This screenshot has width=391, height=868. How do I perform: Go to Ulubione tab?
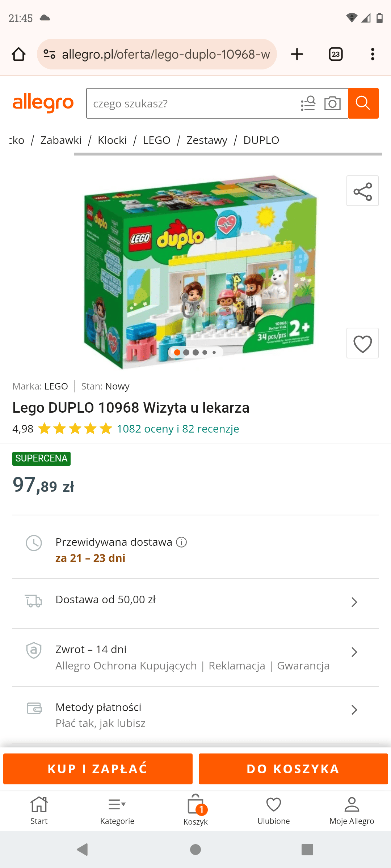tap(274, 810)
